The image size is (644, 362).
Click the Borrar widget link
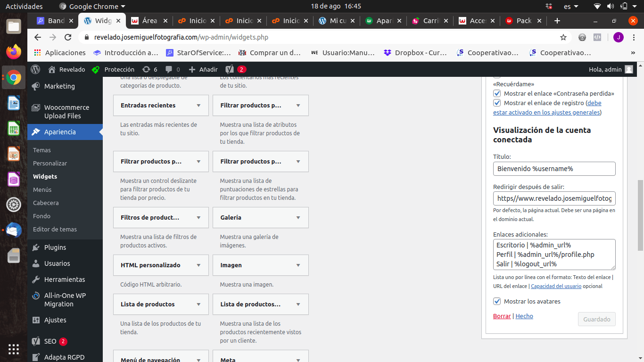coord(502,316)
